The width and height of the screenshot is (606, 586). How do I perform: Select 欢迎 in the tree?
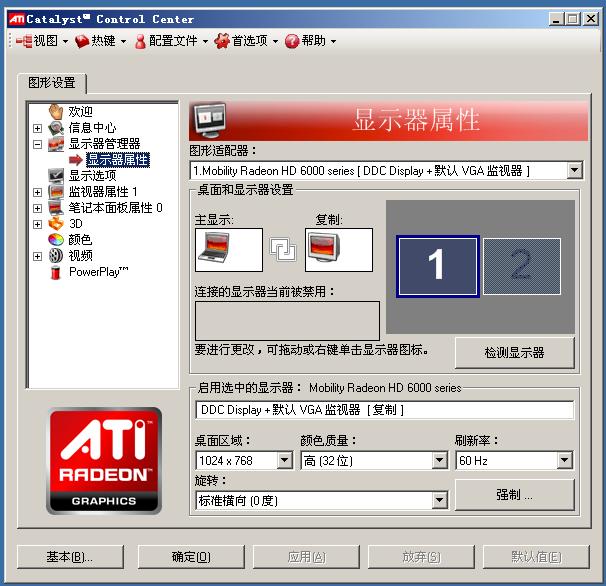(80, 111)
